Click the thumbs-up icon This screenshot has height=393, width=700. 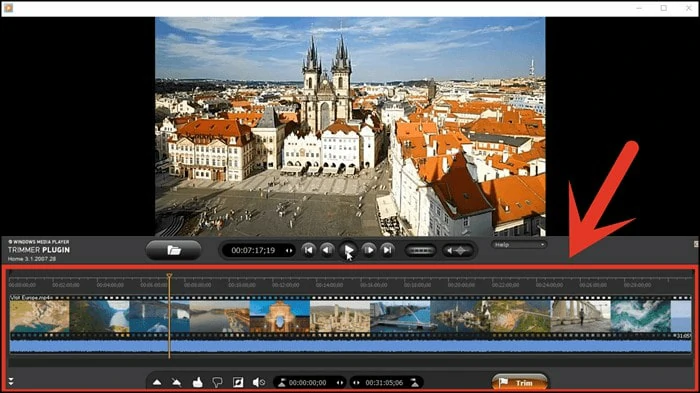[x=197, y=383]
